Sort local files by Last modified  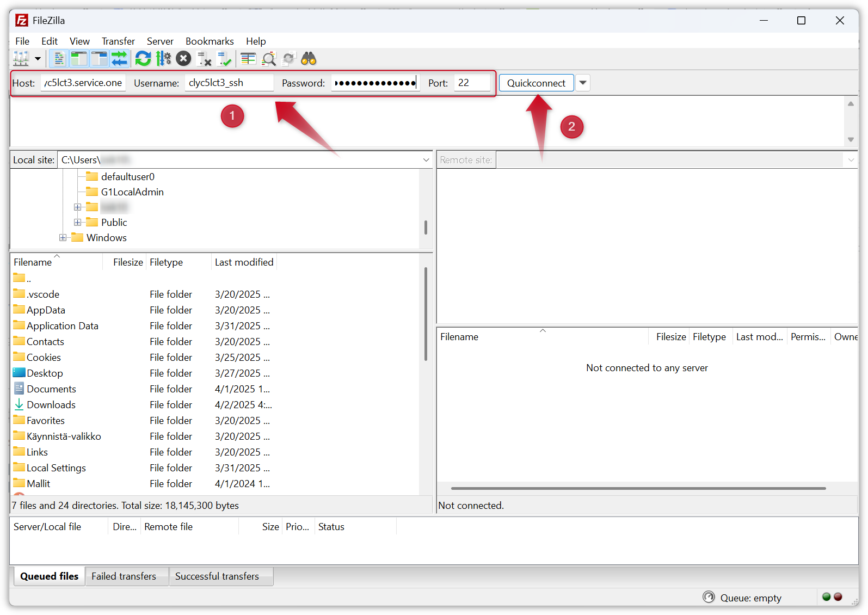pyautogui.click(x=244, y=262)
